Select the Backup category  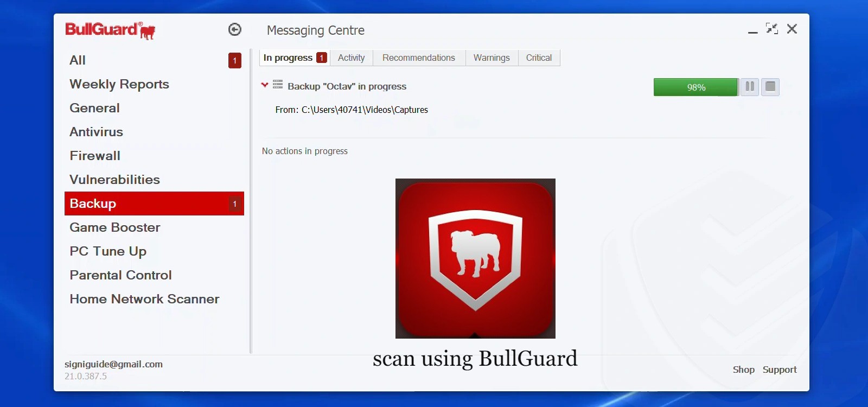(x=154, y=203)
